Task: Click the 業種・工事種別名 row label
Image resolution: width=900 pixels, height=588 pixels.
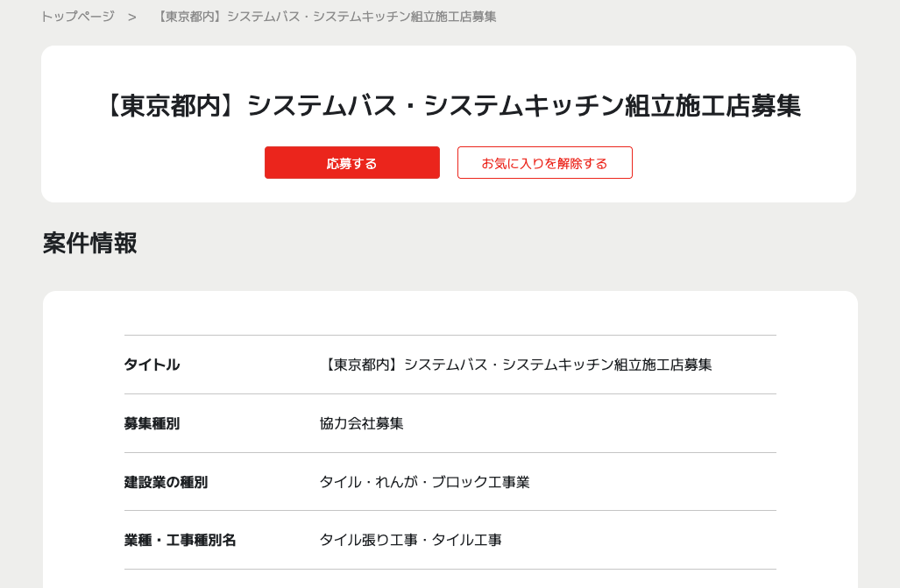Action: [x=180, y=541]
